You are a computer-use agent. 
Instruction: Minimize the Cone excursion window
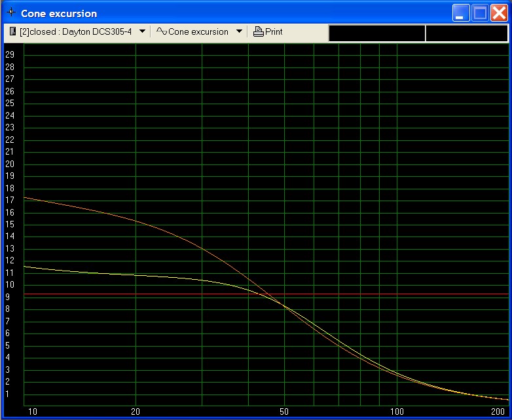[462, 13]
